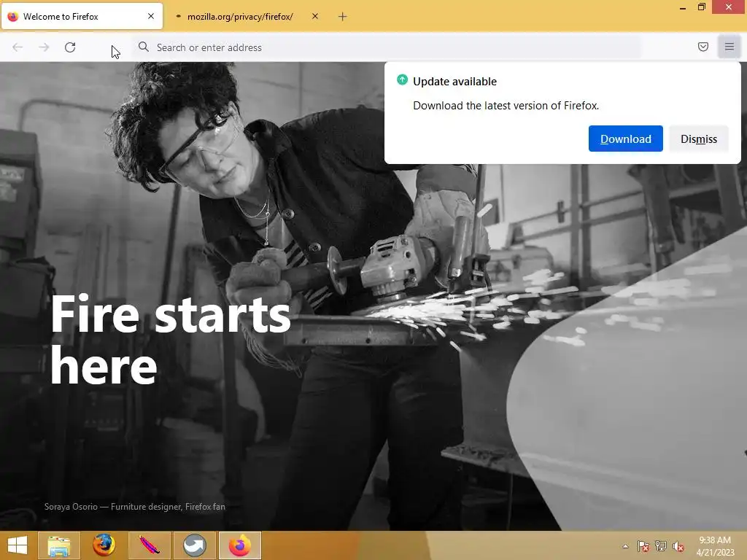747x560 pixels.
Task: Click the muted speaker volume icon
Action: coord(678,546)
